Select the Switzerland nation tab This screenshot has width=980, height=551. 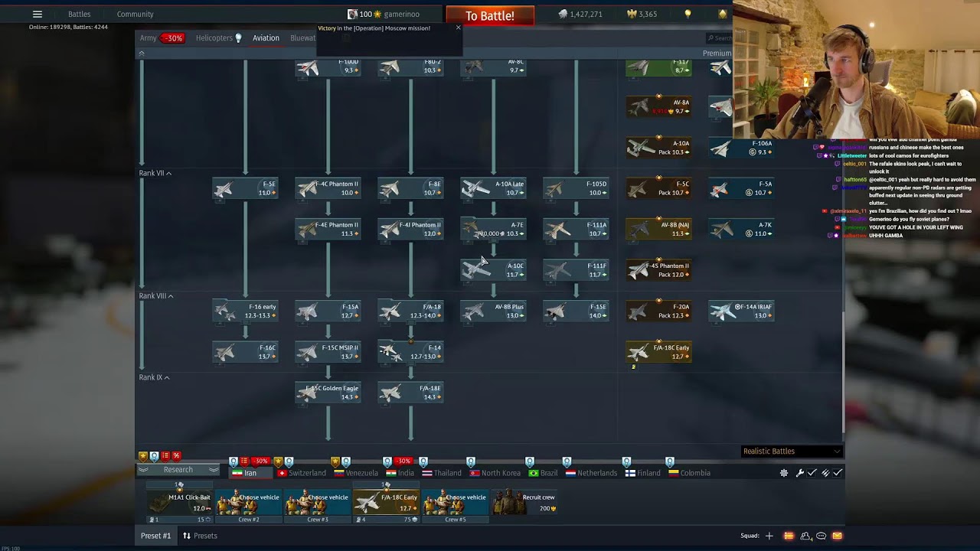(x=301, y=473)
